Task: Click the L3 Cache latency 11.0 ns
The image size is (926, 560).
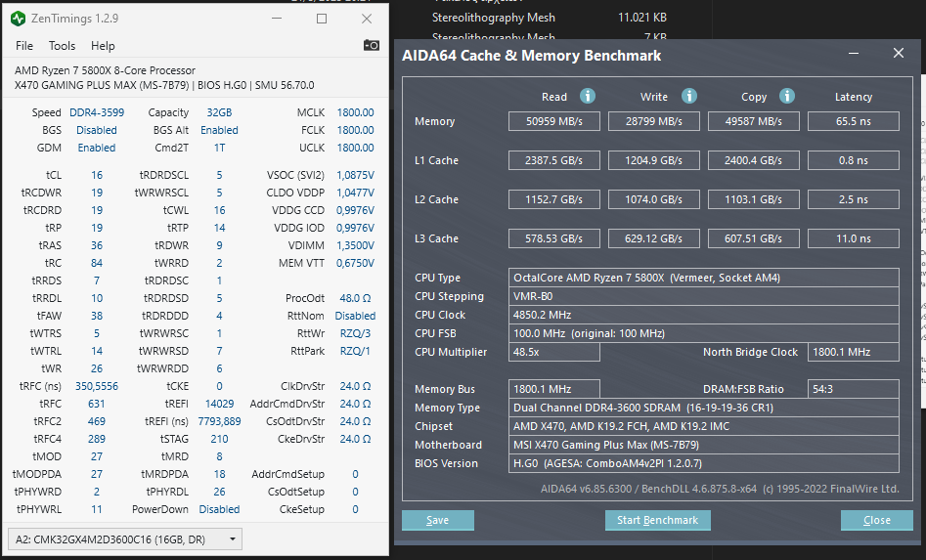Action: coord(854,238)
